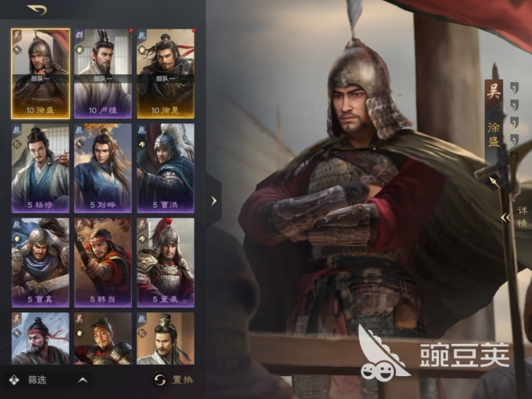Click the troop type icon under 涂盛's name banner
This screenshot has width=532, height=399.
(x=493, y=182)
